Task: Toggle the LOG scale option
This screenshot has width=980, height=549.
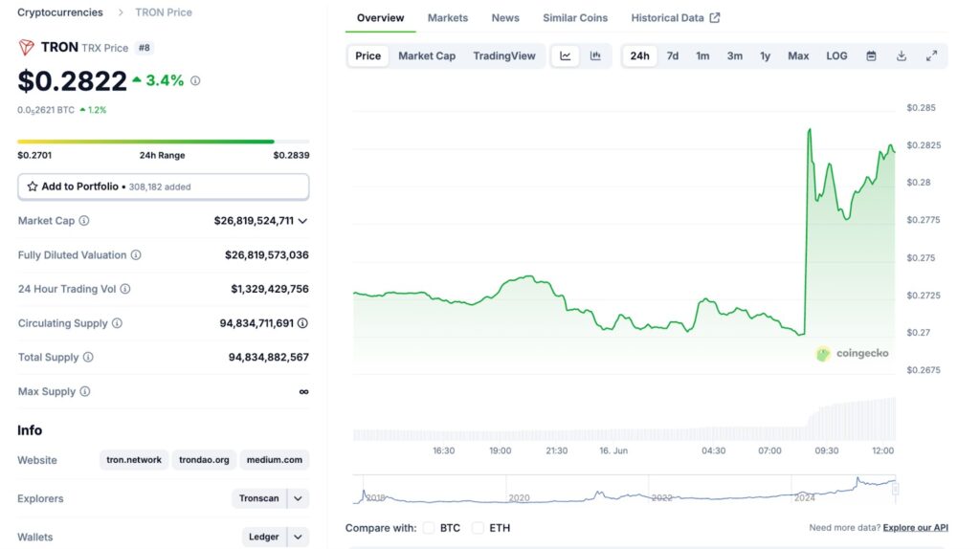Action: [836, 56]
